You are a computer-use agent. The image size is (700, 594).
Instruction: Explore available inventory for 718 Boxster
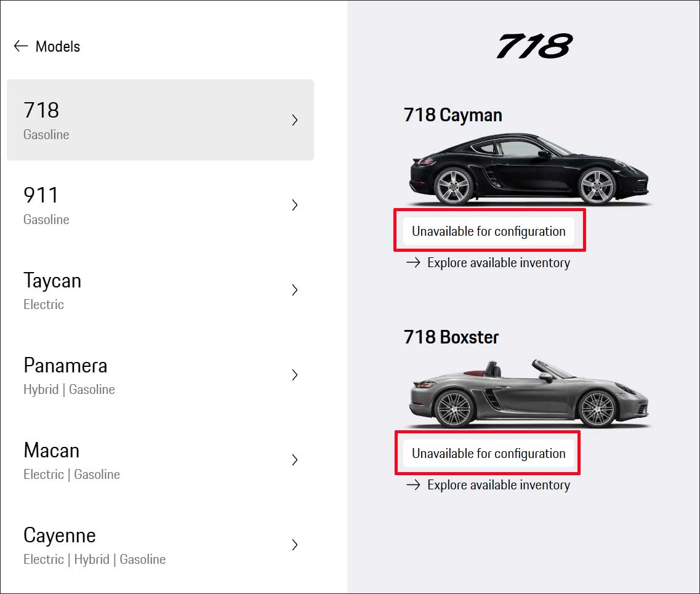[498, 485]
